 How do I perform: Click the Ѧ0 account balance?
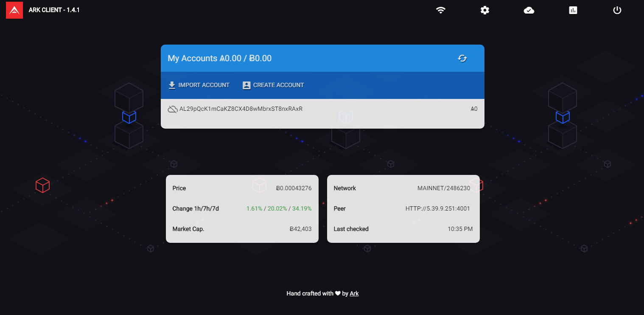(x=474, y=109)
